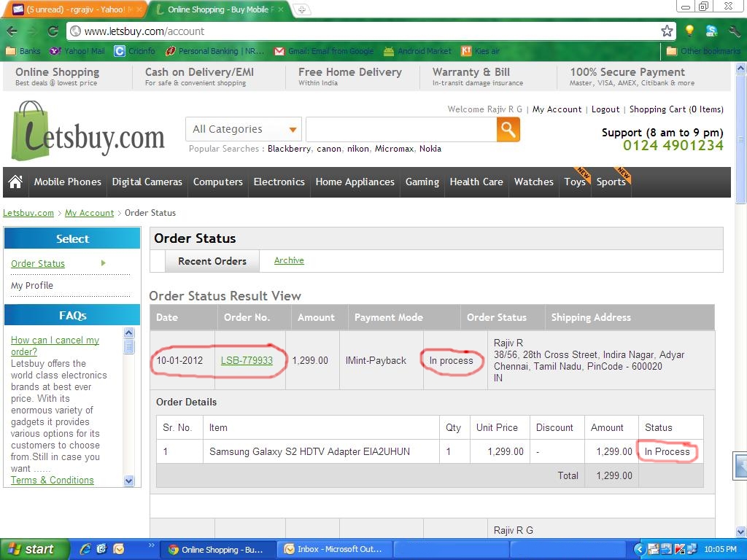Screen dimensions: 747x560
Task: Go back using browser back arrow
Action: pos(12,31)
